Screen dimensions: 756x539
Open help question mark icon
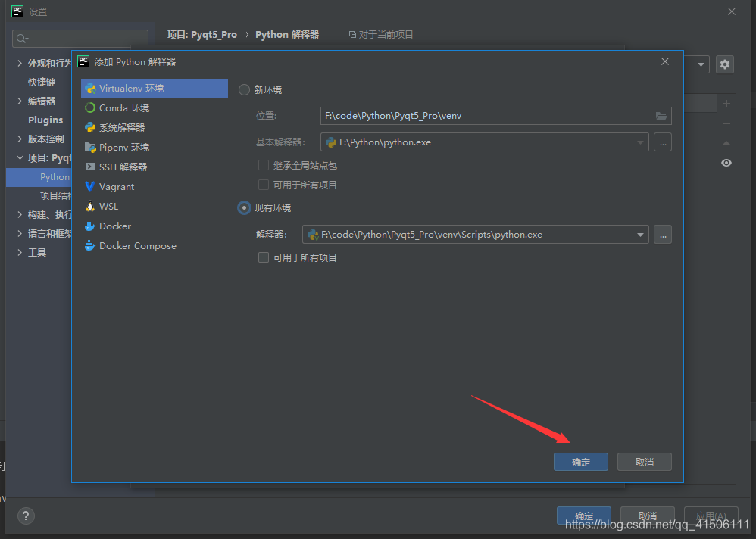click(26, 516)
